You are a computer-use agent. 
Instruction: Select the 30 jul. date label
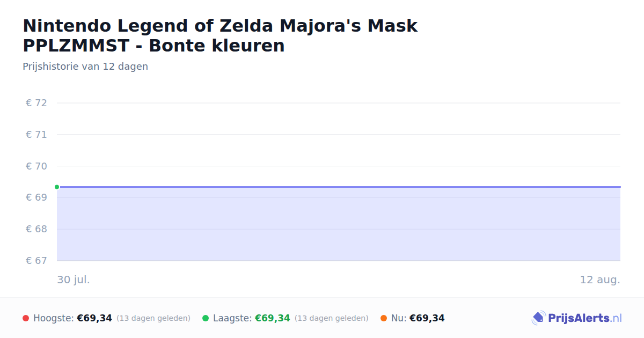tap(74, 280)
